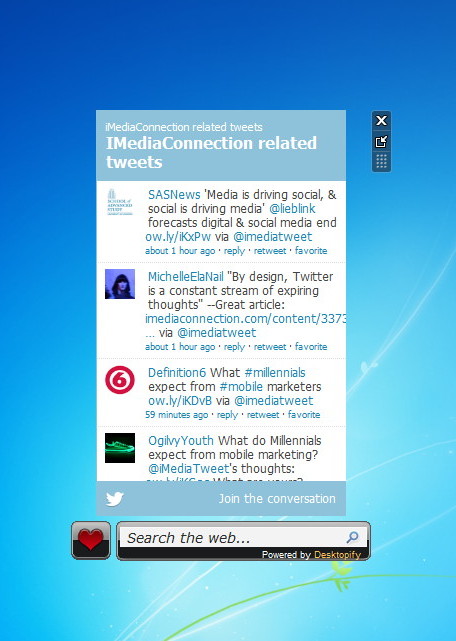Click reply under SASNews tweet
The image size is (456, 641).
tap(234, 251)
